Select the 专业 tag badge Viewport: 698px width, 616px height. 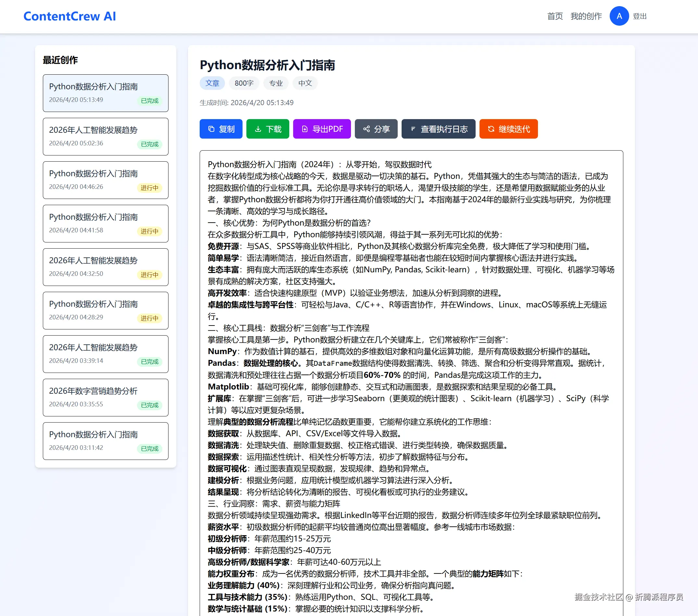[x=276, y=83]
